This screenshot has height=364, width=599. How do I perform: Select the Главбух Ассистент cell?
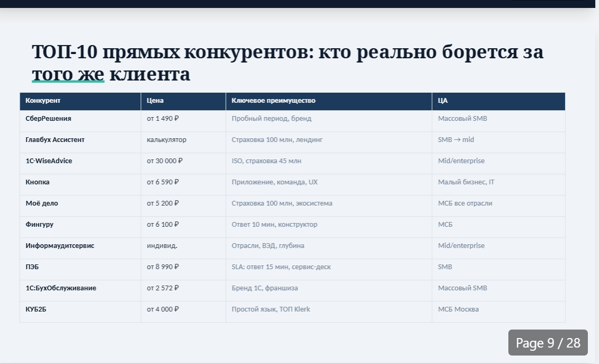[x=80, y=143]
